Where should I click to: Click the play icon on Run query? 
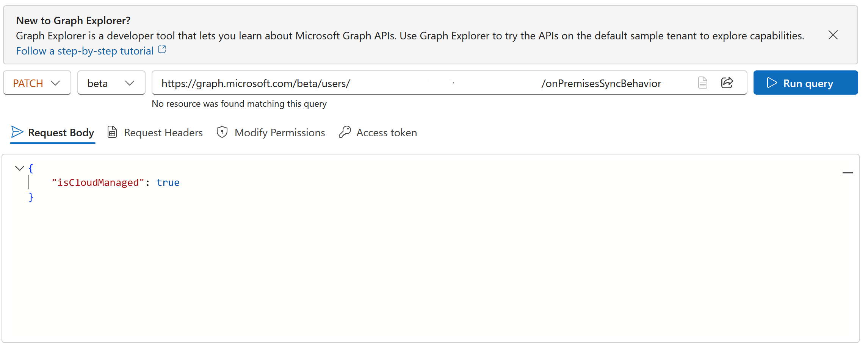click(x=772, y=83)
